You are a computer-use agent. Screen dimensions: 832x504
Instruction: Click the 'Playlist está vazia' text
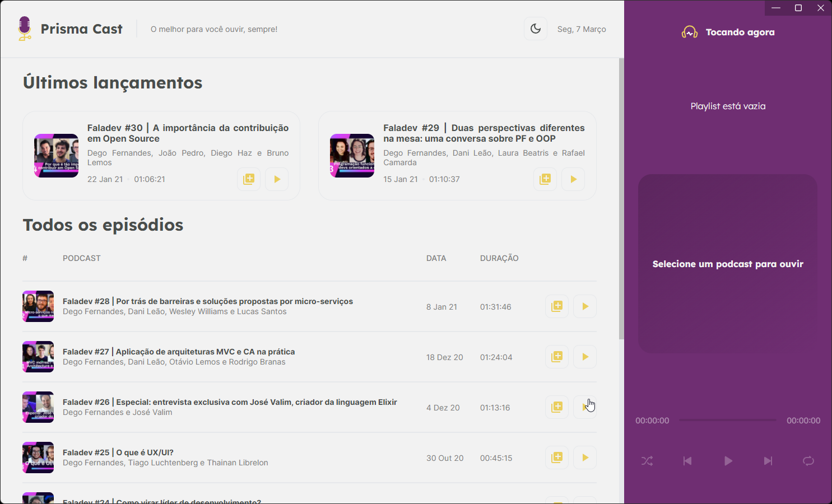tap(728, 106)
